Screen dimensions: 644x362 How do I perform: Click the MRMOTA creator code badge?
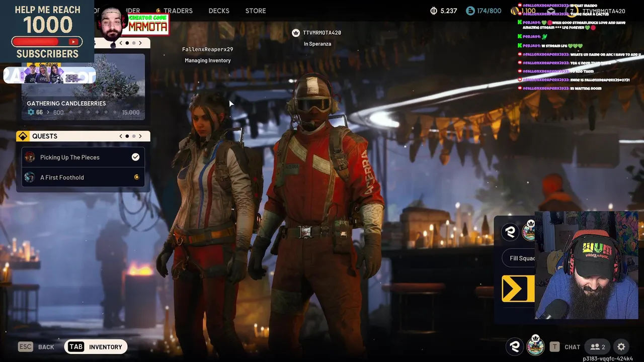point(148,25)
